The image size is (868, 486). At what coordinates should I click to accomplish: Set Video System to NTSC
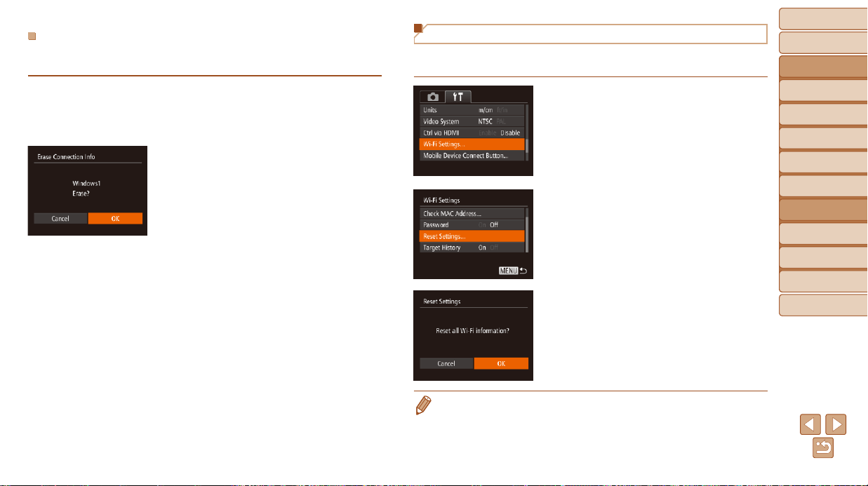click(x=486, y=121)
